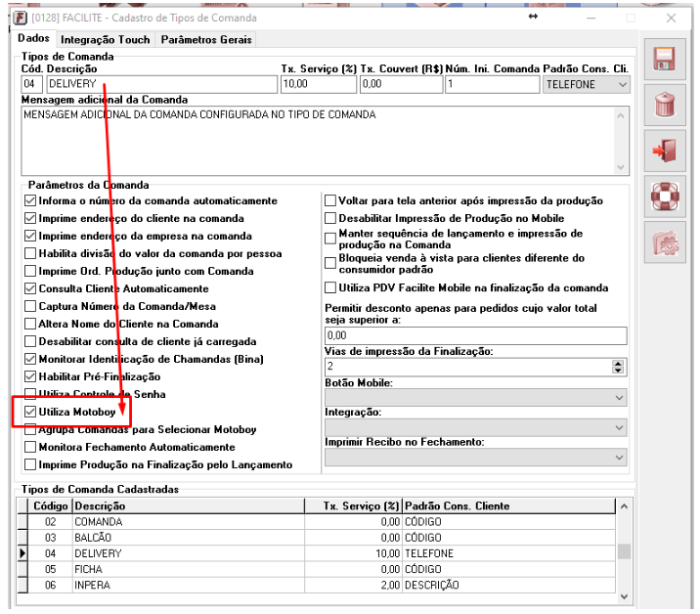Image resolution: width=700 pixels, height=614 pixels.
Task: Enable Voltar para tela anterior após impressão
Action: pyautogui.click(x=330, y=200)
